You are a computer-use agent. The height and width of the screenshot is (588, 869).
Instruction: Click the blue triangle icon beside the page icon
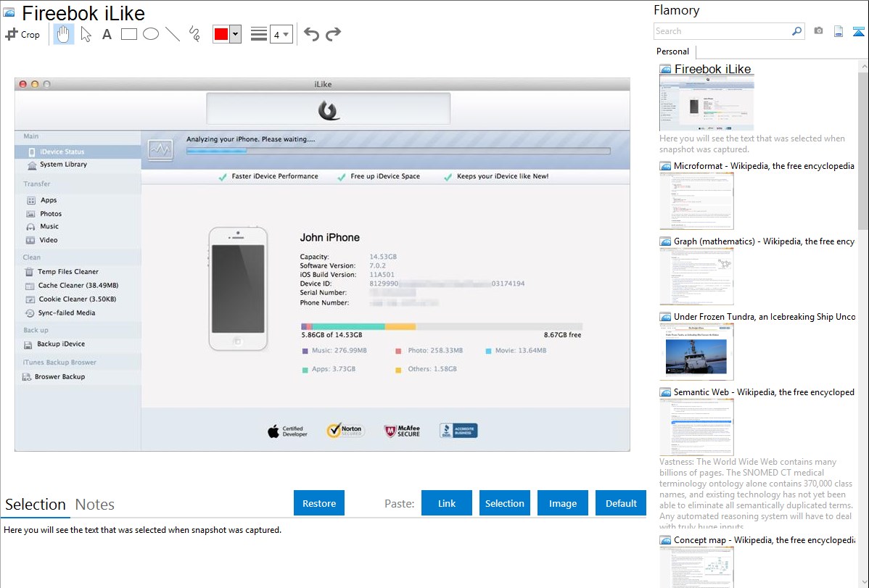click(858, 31)
